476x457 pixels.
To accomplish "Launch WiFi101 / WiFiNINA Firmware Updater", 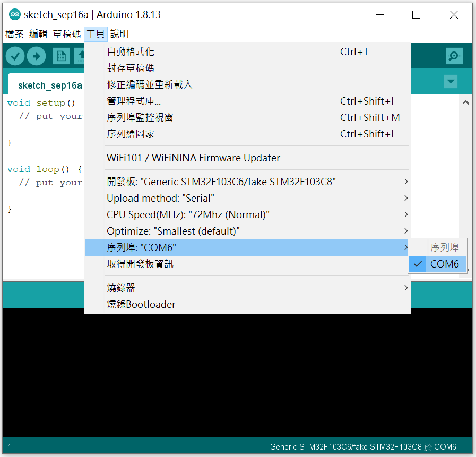I will [x=247, y=158].
